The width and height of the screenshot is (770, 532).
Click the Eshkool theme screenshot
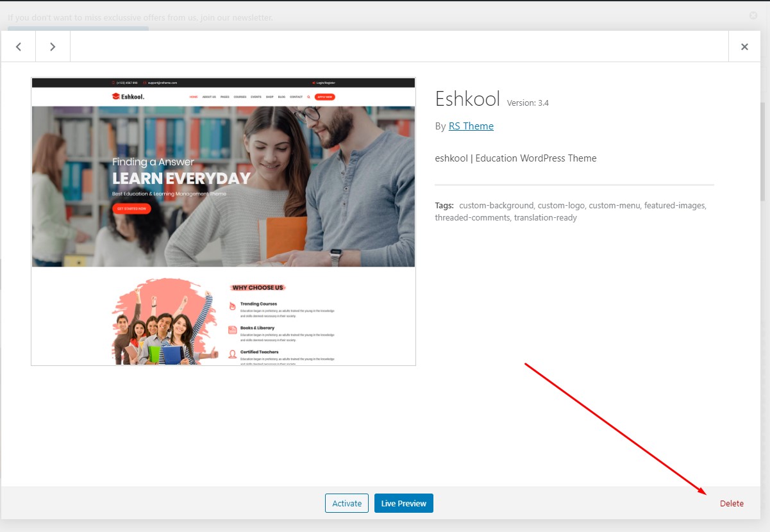coord(223,222)
